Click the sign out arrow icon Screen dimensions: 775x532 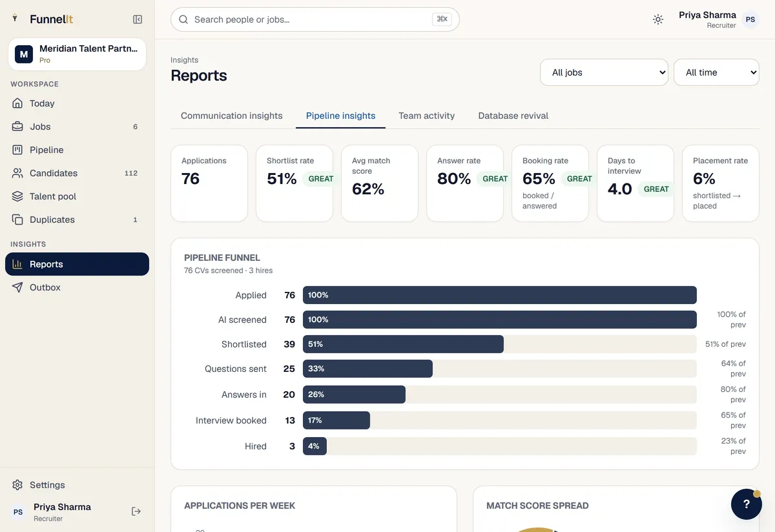click(x=136, y=511)
